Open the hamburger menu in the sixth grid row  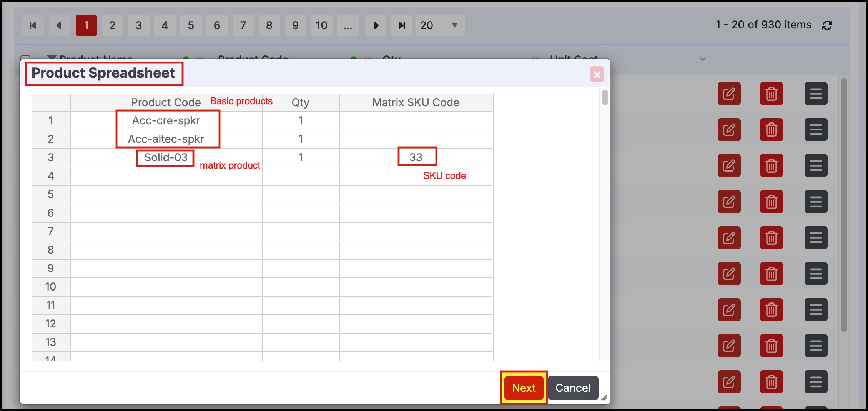coord(816,274)
